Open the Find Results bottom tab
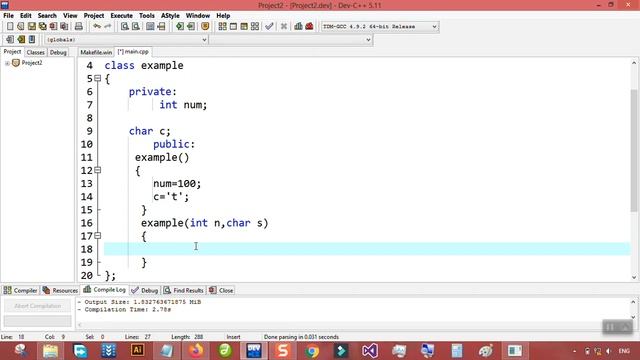This screenshot has height=360, width=640. tap(184, 290)
